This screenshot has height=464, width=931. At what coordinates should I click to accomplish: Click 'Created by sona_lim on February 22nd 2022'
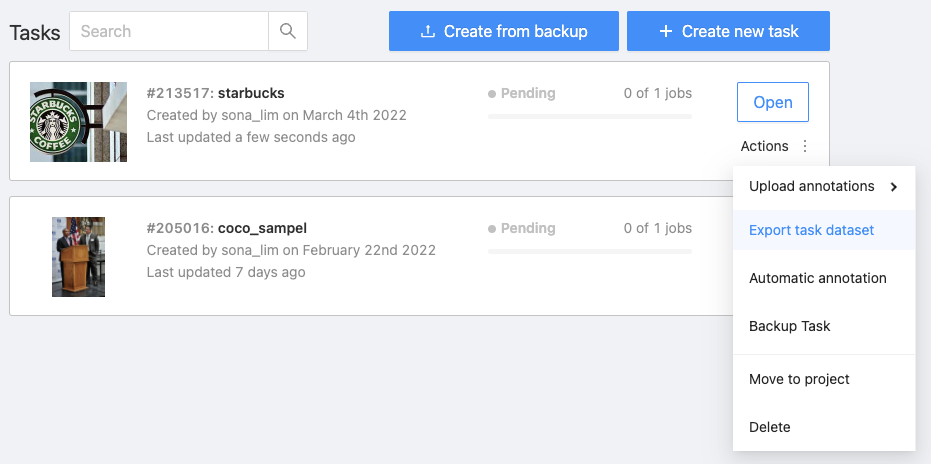(x=291, y=250)
